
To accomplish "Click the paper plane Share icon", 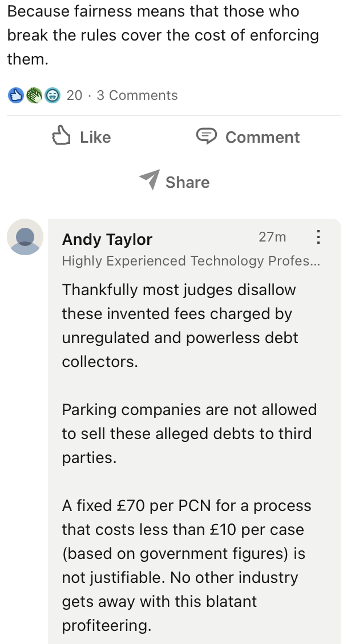I will [x=149, y=180].
